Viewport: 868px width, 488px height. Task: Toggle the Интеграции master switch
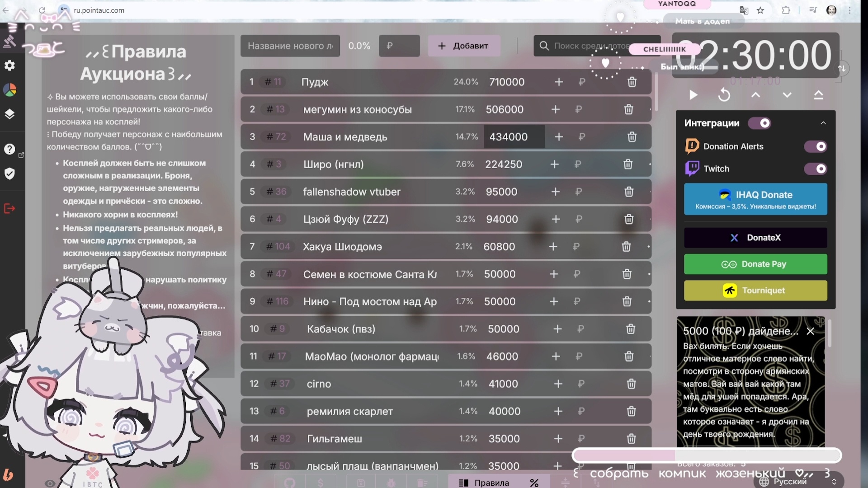point(759,123)
